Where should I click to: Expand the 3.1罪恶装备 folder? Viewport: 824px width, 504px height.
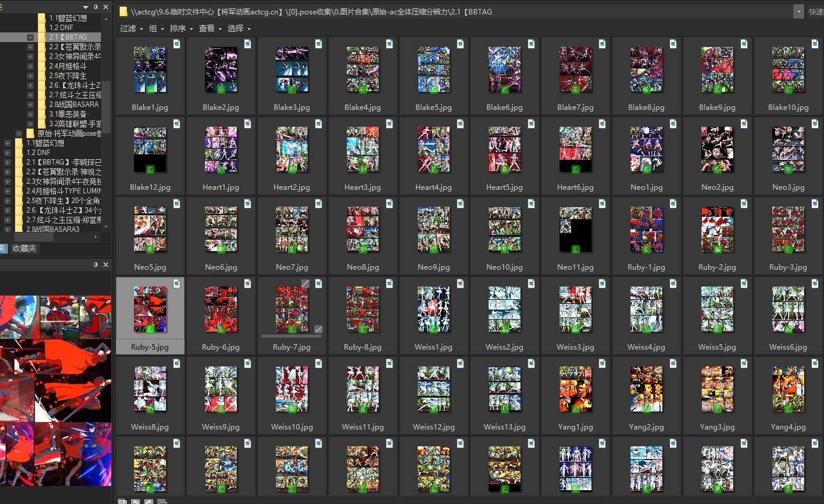click(30, 114)
